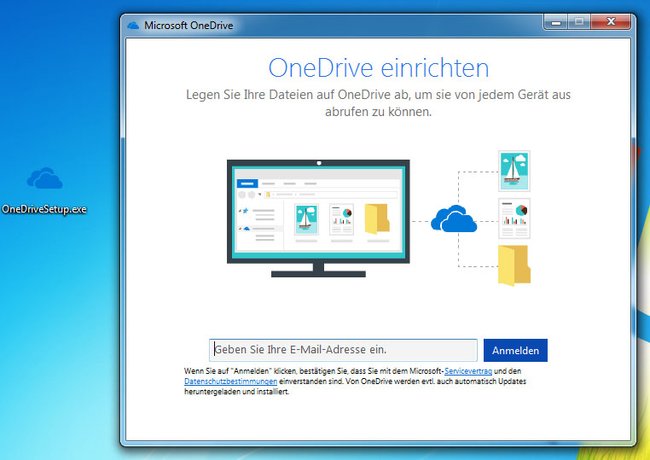Screen dimensions: 650x460
Task: Click the monitor stand in the illustration
Action: click(318, 270)
